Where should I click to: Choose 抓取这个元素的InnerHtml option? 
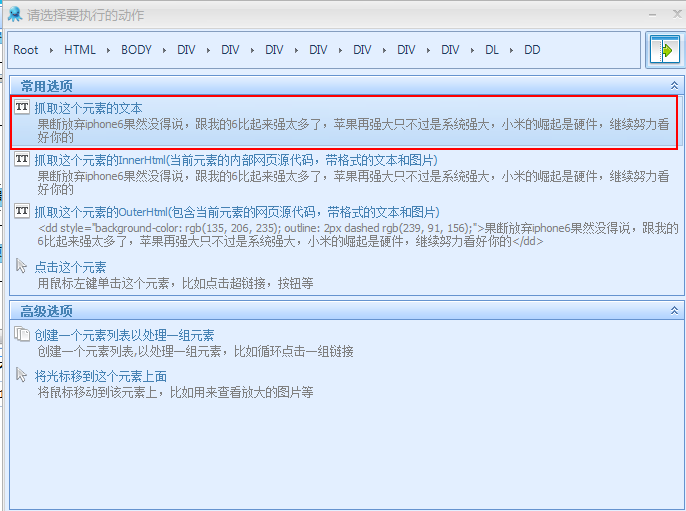click(236, 160)
